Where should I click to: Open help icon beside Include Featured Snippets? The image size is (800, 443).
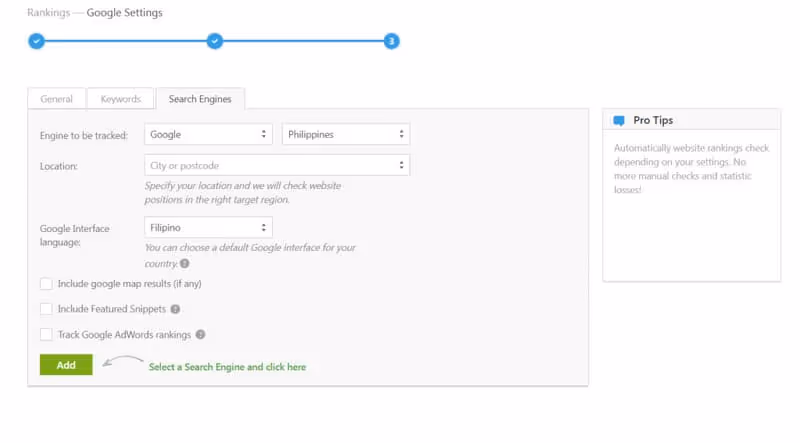(175, 309)
